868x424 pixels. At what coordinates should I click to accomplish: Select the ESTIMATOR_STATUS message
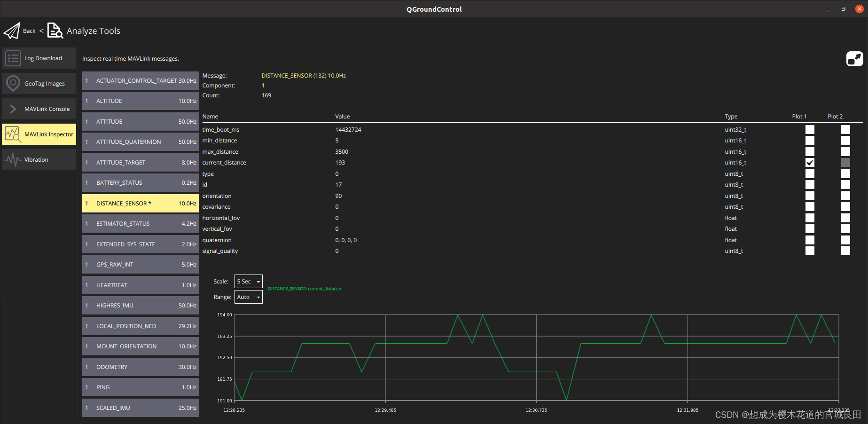141,224
